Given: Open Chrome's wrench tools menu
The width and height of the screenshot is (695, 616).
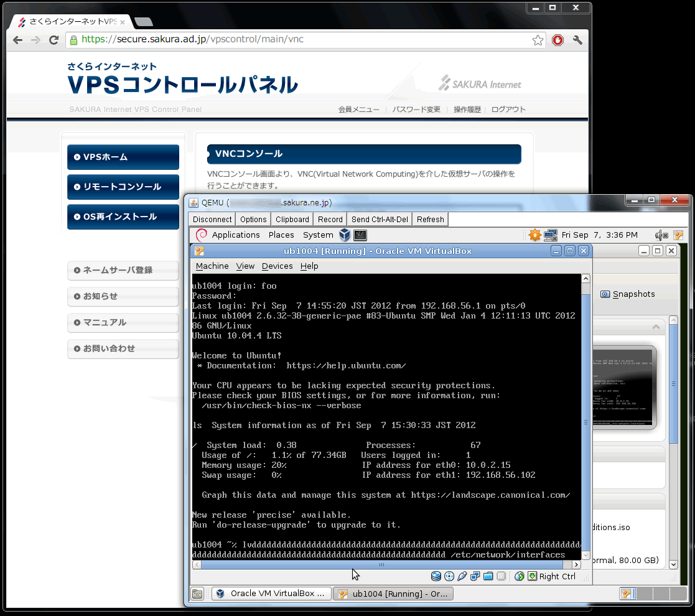Looking at the screenshot, I should click(577, 39).
